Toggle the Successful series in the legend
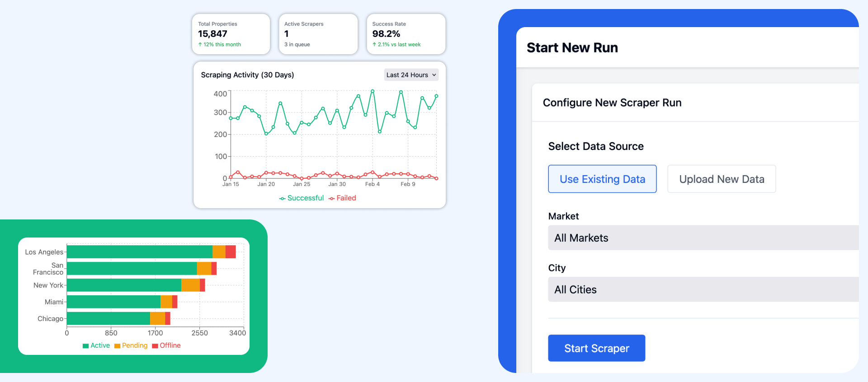The image size is (868, 382). 302,198
